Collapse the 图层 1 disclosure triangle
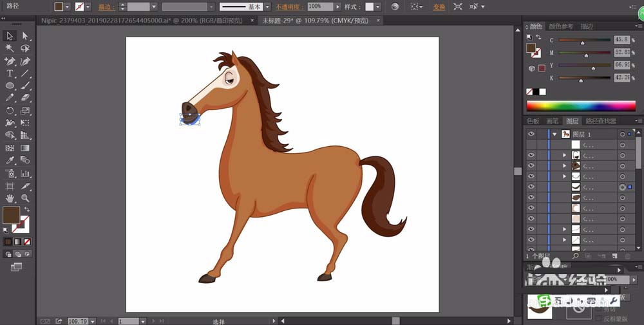644x325 pixels. coord(555,135)
